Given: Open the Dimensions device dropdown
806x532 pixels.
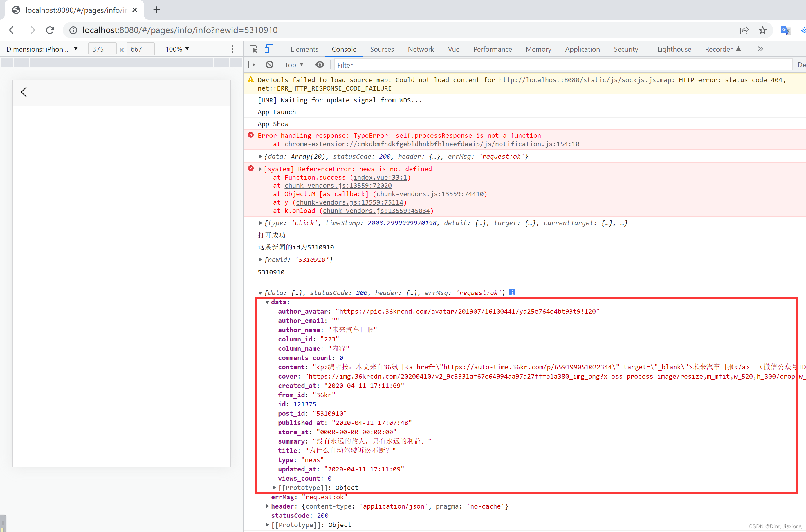Looking at the screenshot, I should tap(42, 49).
